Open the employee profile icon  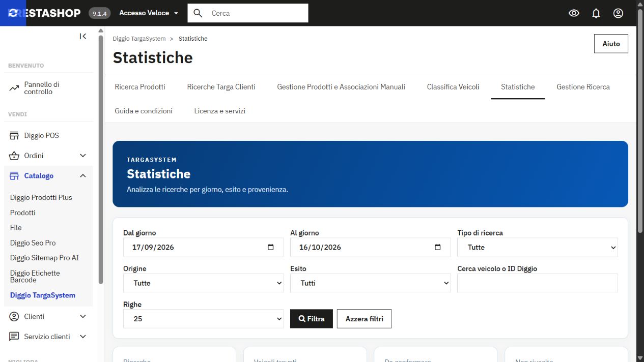click(x=618, y=13)
